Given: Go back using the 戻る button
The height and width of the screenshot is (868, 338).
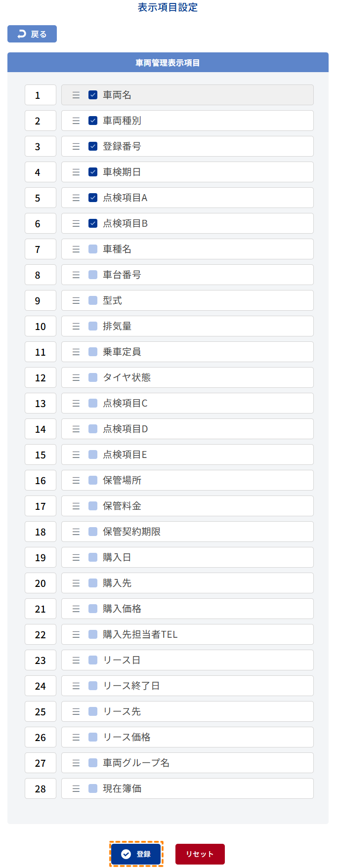Looking at the screenshot, I should (32, 34).
